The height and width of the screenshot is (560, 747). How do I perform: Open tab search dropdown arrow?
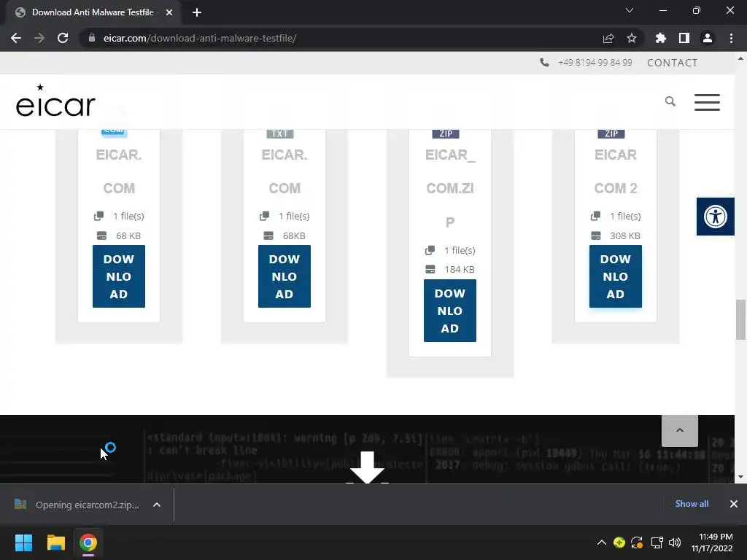(630, 10)
